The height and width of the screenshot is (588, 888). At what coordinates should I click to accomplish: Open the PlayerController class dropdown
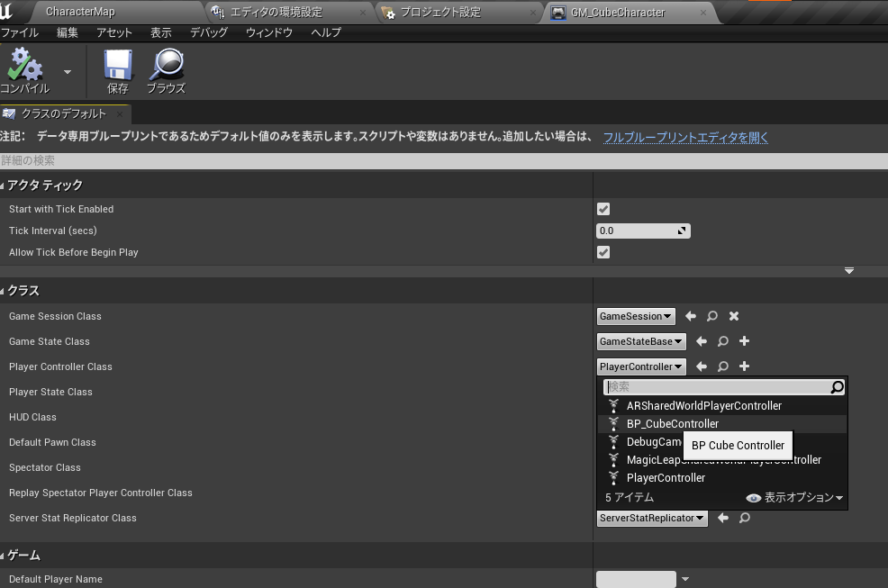click(x=641, y=366)
